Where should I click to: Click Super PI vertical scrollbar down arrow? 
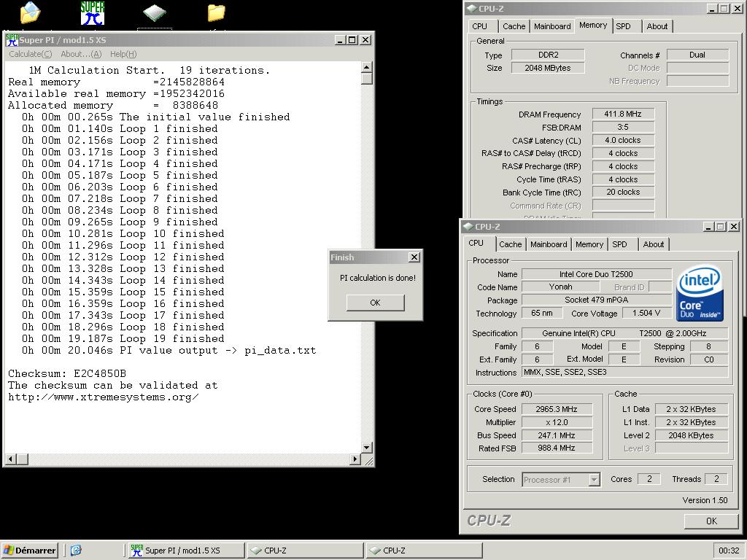click(366, 448)
